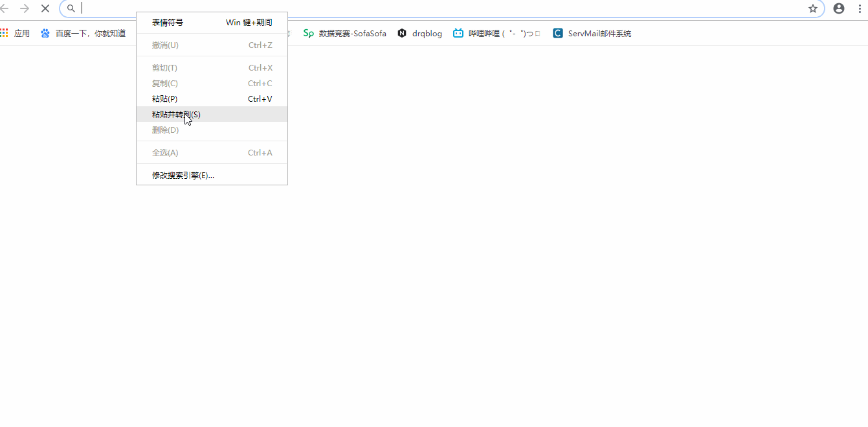Image resolution: width=868 pixels, height=427 pixels.
Task: Open the drqblog bookmark
Action: tap(420, 33)
